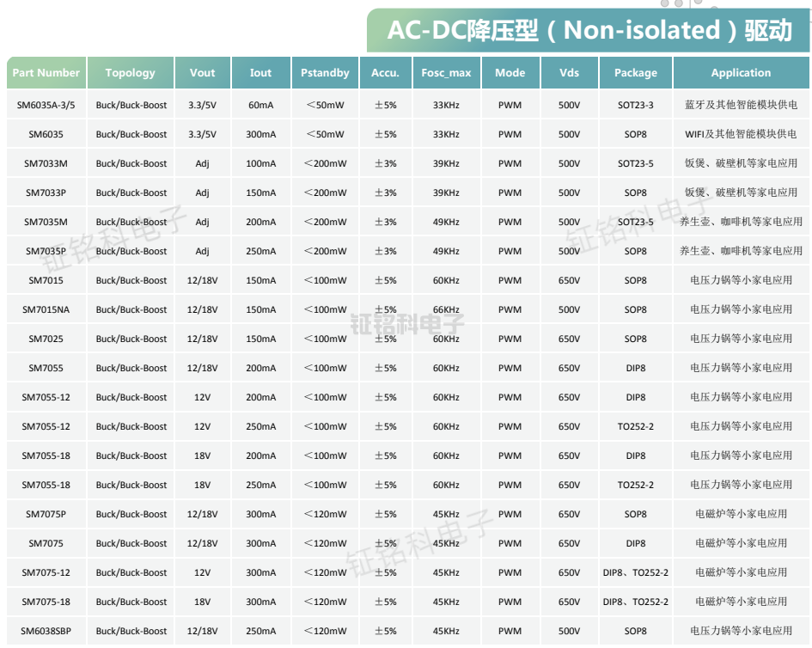Viewport: 812px width, 648px height.
Task: Click the Fosc_max column header
Action: (x=446, y=73)
